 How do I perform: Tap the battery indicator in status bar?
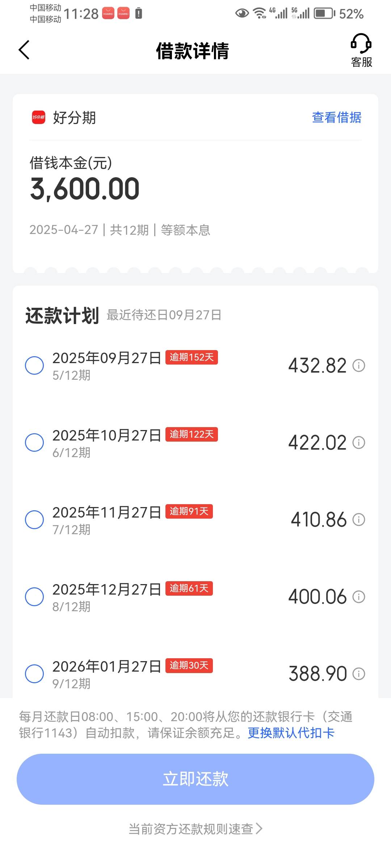pyautogui.click(x=324, y=14)
